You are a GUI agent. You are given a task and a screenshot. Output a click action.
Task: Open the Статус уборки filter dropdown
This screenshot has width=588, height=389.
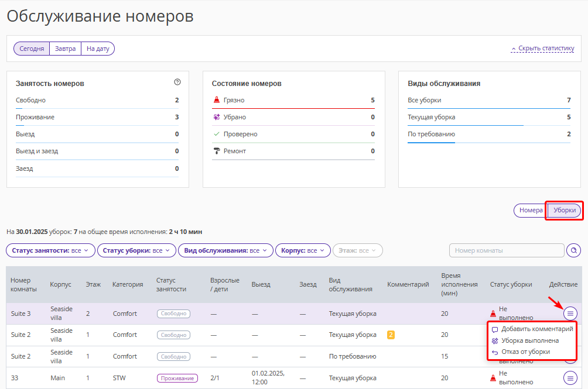point(136,250)
